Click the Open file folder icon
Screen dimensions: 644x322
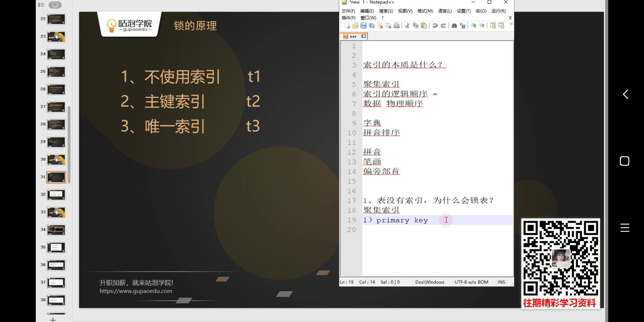[355, 26]
